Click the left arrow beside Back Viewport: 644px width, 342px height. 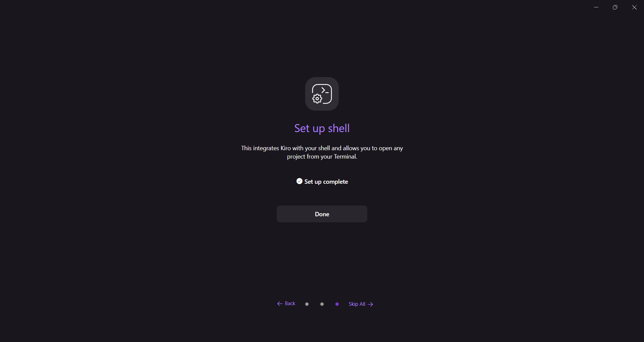(280, 304)
